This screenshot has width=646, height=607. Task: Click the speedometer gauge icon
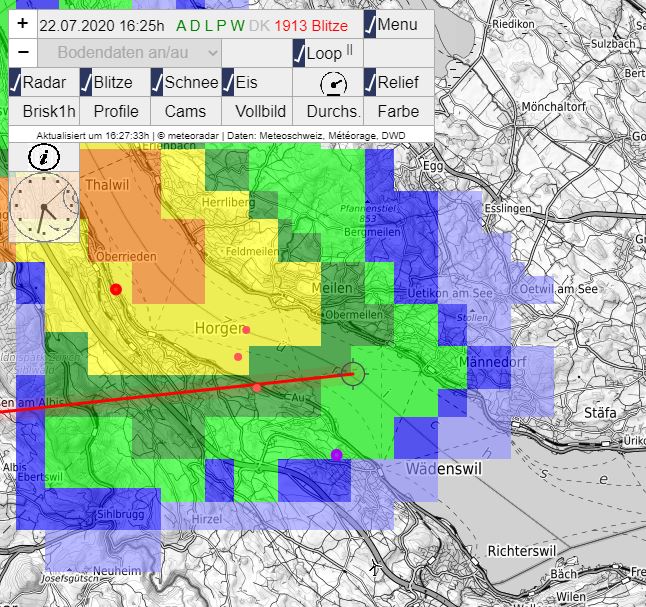pyautogui.click(x=333, y=84)
